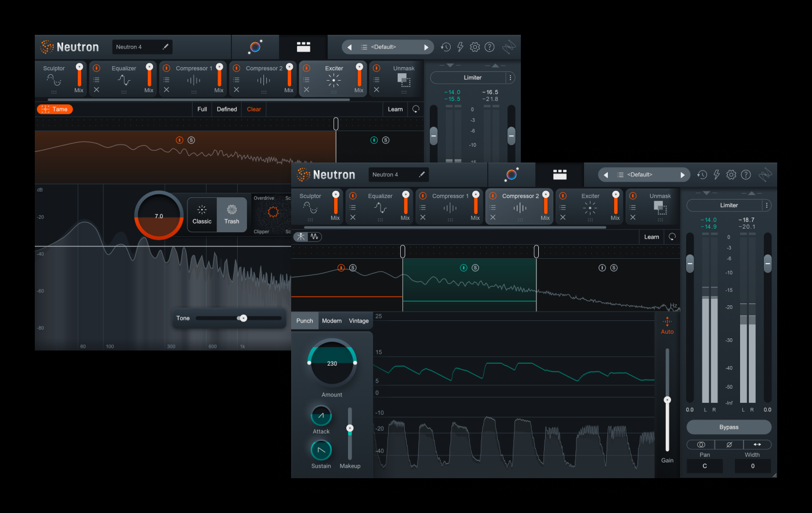This screenshot has height=513, width=812.
Task: Open the Assistant in the front Neutron window
Action: coord(512,174)
